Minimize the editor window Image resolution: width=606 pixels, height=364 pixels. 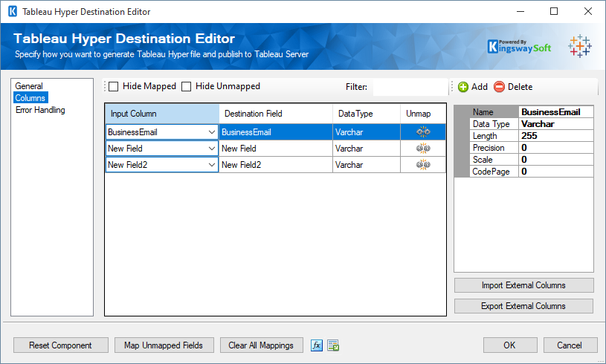(520, 11)
